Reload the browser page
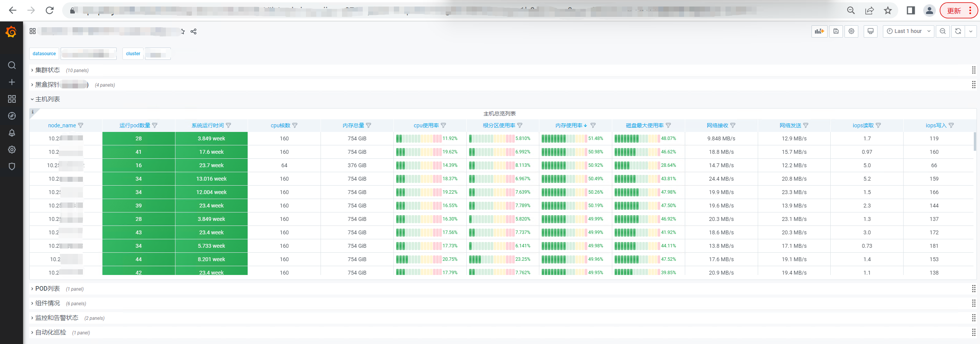The width and height of the screenshot is (980, 344). (x=50, y=10)
